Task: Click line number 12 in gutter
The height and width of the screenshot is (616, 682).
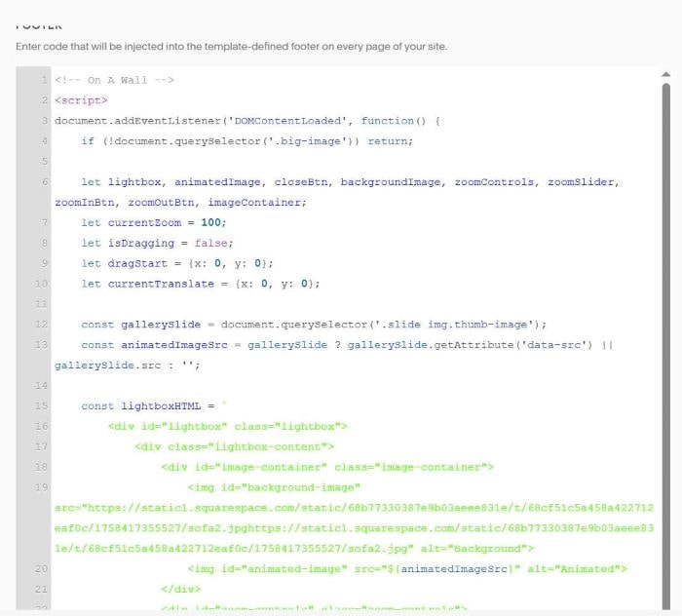Action: 41,325
